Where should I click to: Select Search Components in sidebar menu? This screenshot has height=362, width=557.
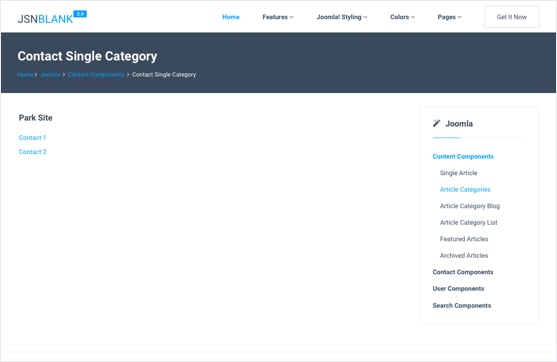click(462, 306)
